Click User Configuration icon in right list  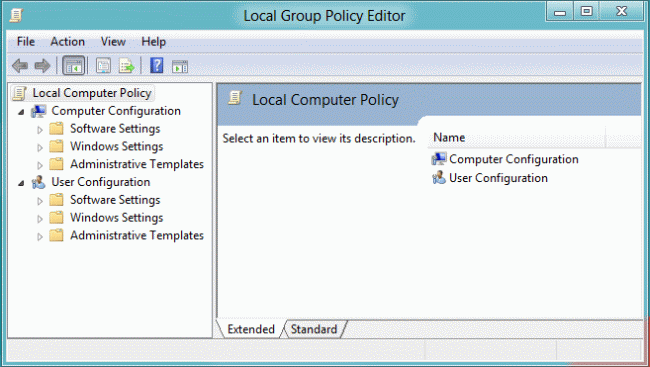pos(439,178)
